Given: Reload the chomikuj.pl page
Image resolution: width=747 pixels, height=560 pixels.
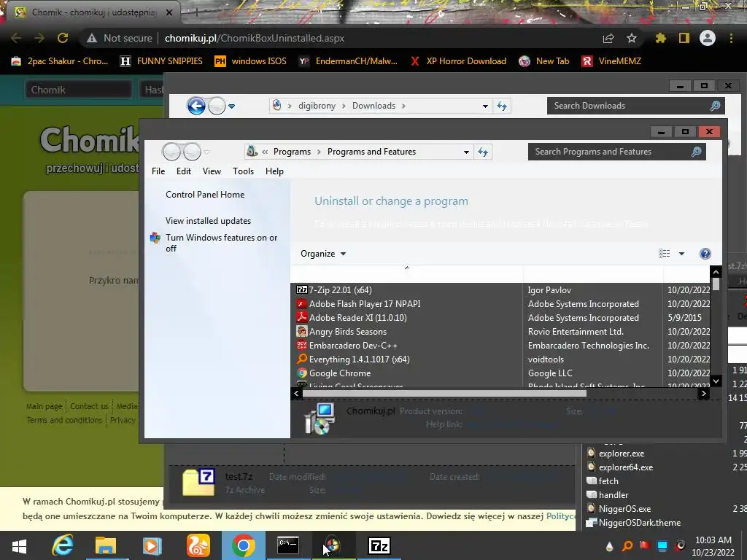Looking at the screenshot, I should [63, 38].
